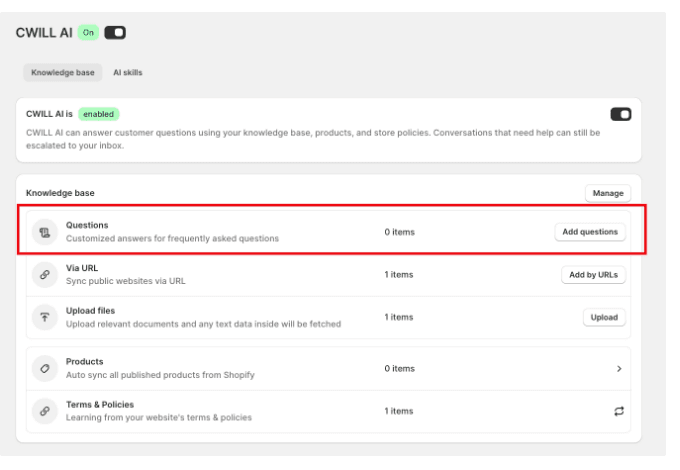This screenshot has height=470, width=680.
Task: Click '1 items' in the Via URL row
Action: (x=399, y=274)
